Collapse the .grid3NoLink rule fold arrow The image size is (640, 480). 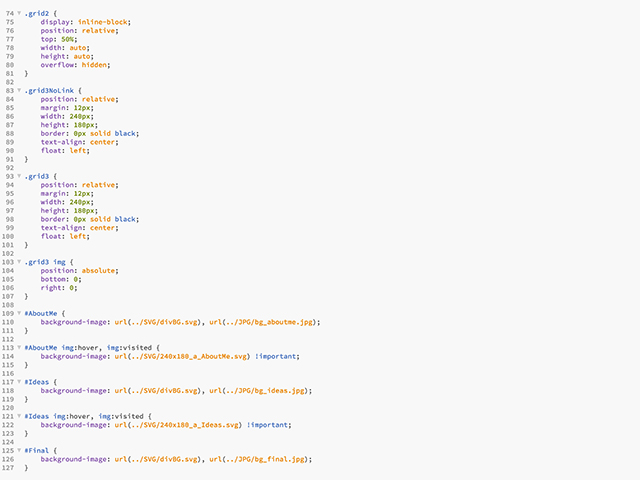click(x=19, y=90)
